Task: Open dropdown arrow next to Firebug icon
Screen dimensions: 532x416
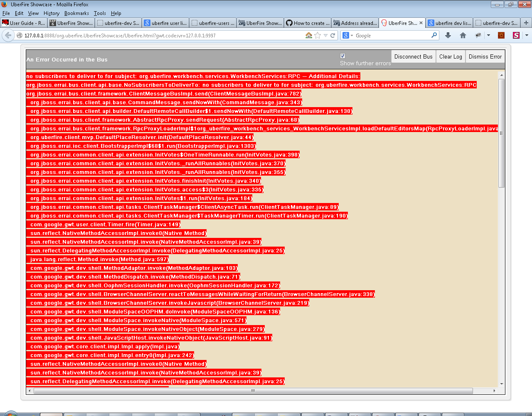Action: pos(488,36)
